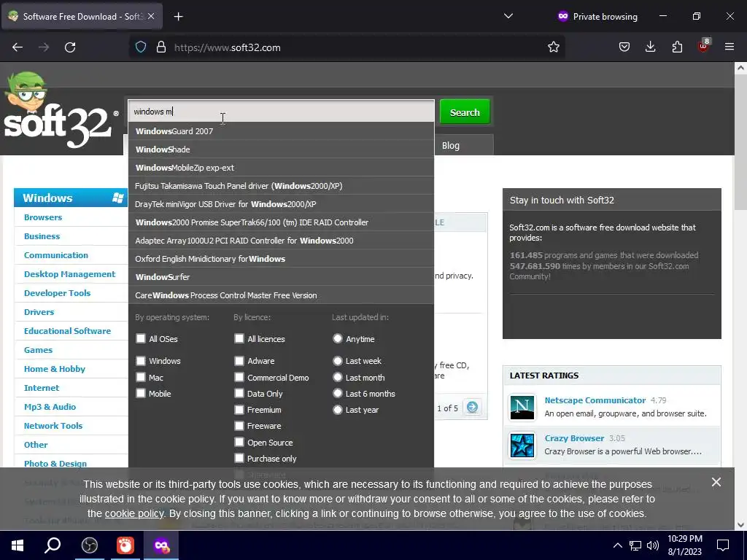747x560 pixels.
Task: Click the Firefox private browsing taskbar icon
Action: [161, 545]
